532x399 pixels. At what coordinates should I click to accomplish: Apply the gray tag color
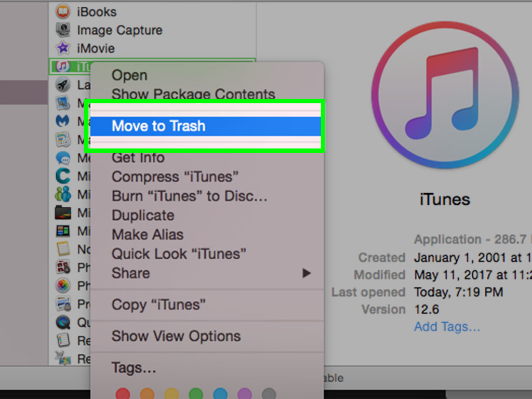(269, 394)
